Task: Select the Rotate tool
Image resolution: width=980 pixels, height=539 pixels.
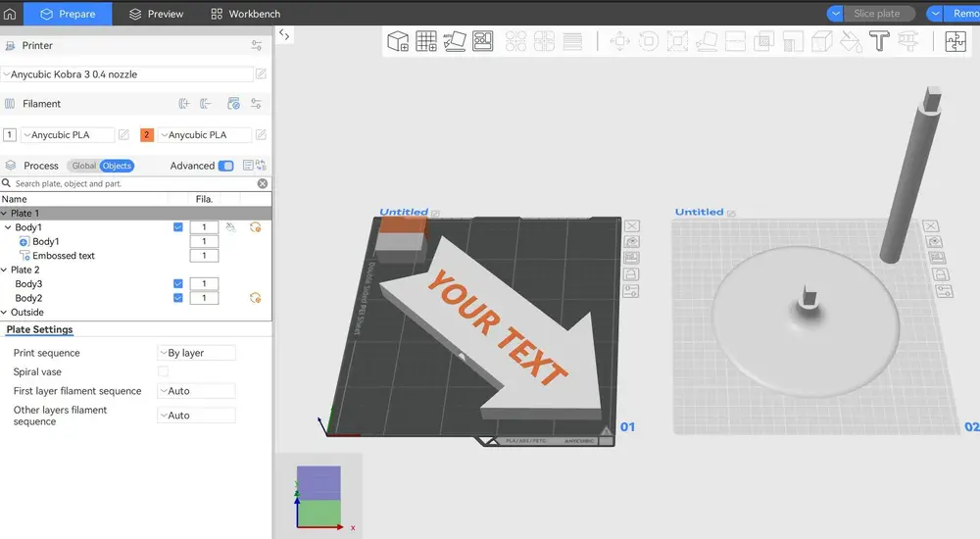Action: click(649, 41)
